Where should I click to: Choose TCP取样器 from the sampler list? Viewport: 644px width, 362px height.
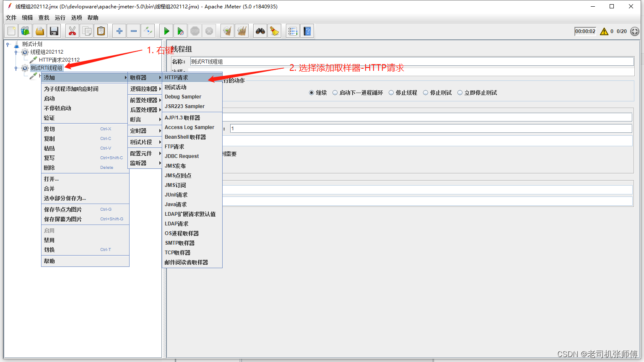pyautogui.click(x=192, y=253)
